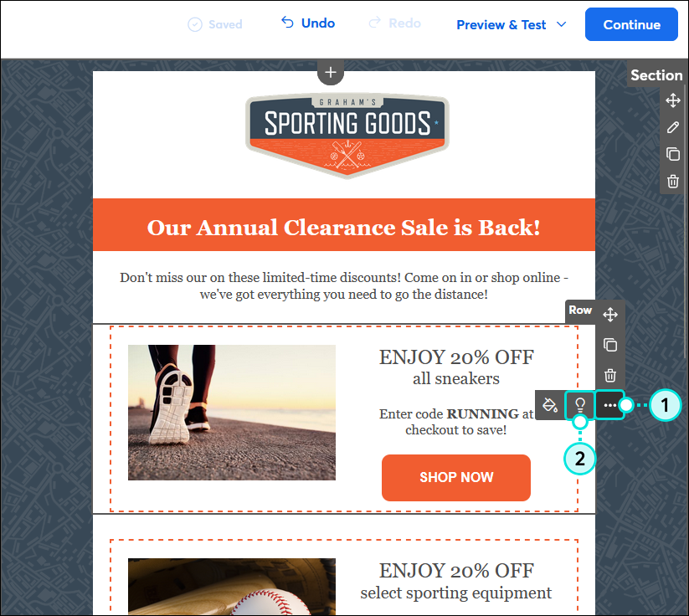Viewport: 689px width, 616px height.
Task: Delete the Section with trash icon
Action: (x=673, y=181)
